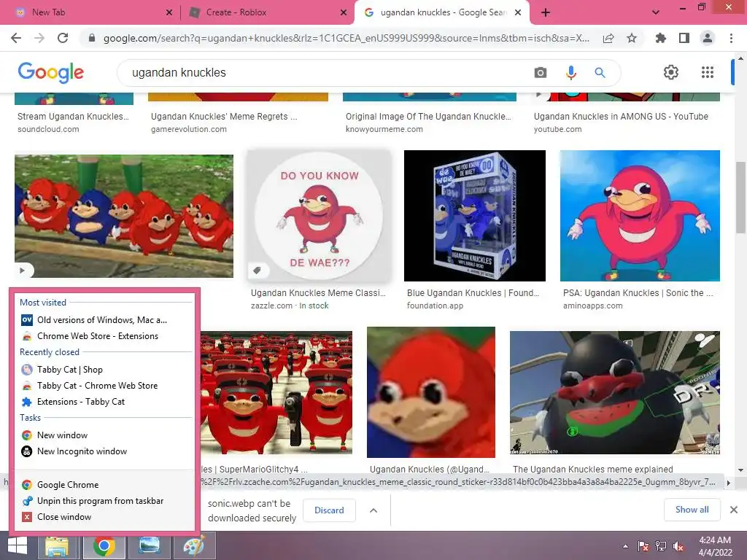This screenshot has width=747, height=560.
Task: Search by image using camera icon
Action: 541,72
